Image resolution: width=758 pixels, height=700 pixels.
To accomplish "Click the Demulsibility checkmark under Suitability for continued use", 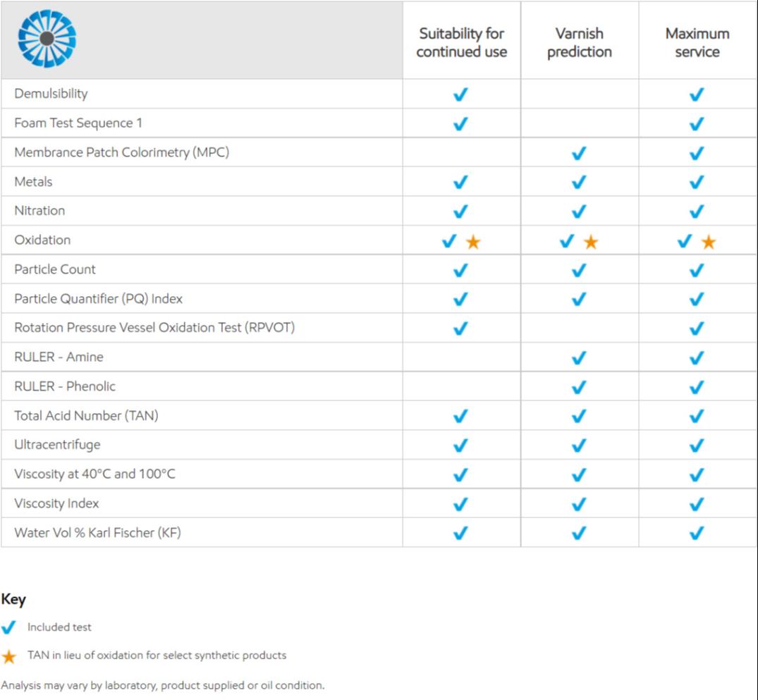I will [460, 94].
